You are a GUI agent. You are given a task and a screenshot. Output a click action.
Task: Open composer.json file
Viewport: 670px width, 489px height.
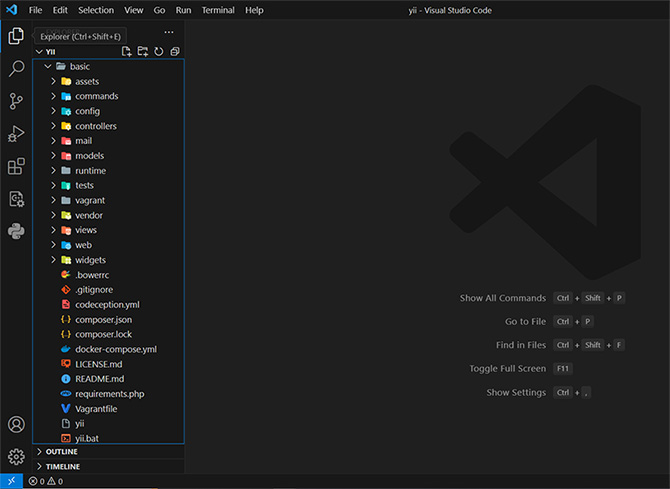pyautogui.click(x=103, y=319)
